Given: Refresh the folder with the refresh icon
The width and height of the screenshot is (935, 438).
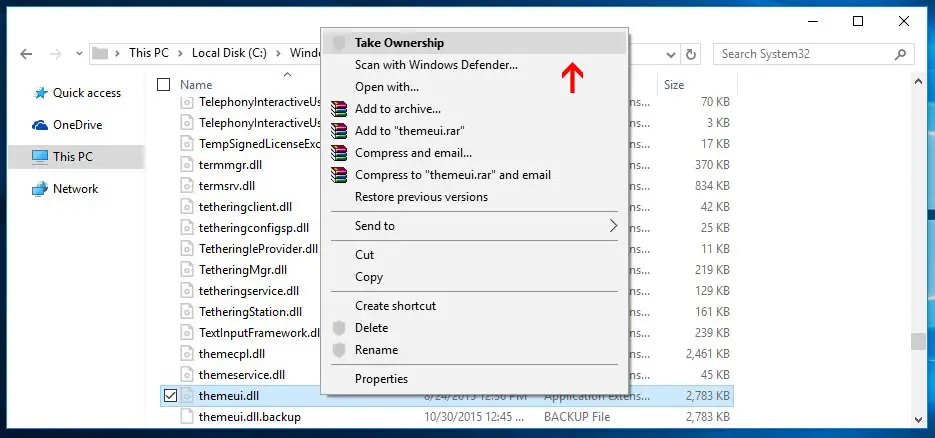Looking at the screenshot, I should point(691,54).
